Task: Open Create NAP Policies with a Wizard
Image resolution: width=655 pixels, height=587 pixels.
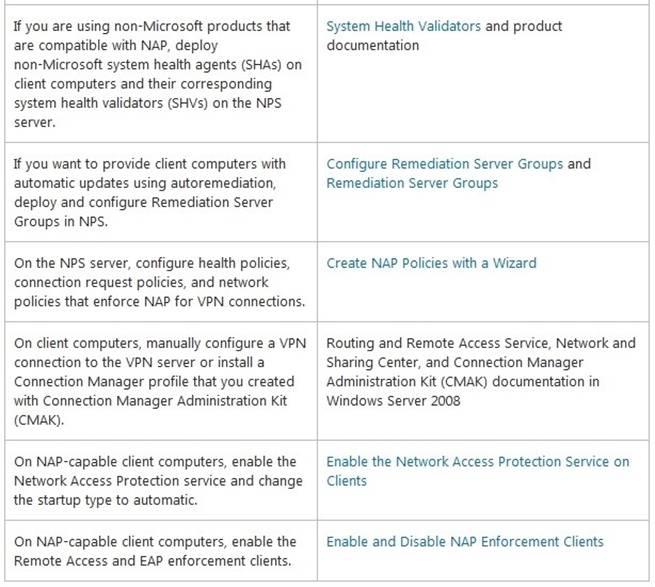Action: 431,263
